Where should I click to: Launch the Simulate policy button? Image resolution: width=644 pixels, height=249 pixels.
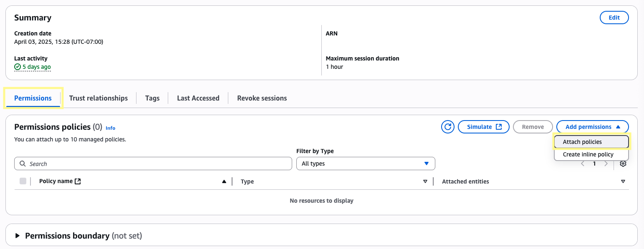[x=483, y=127]
